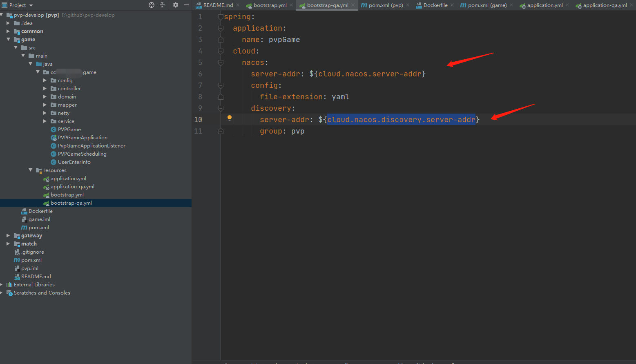Expand the service package
The height and width of the screenshot is (364, 636).
(x=45, y=121)
